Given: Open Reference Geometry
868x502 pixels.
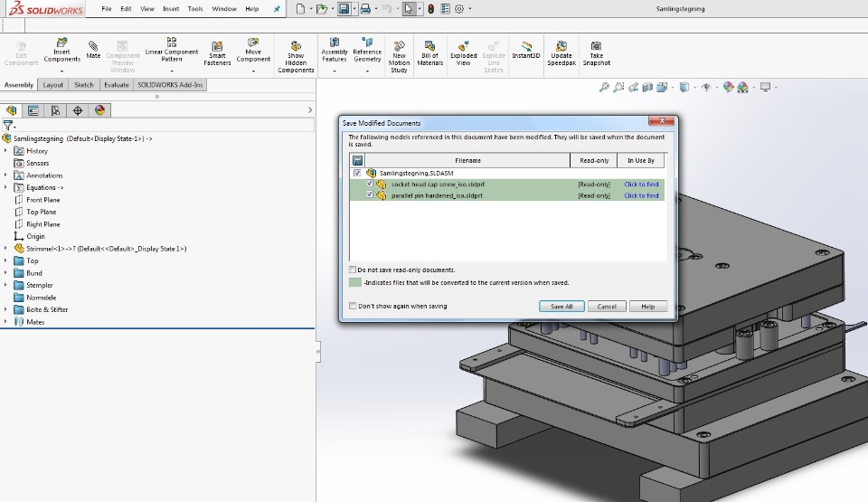Looking at the screenshot, I should point(367,50).
